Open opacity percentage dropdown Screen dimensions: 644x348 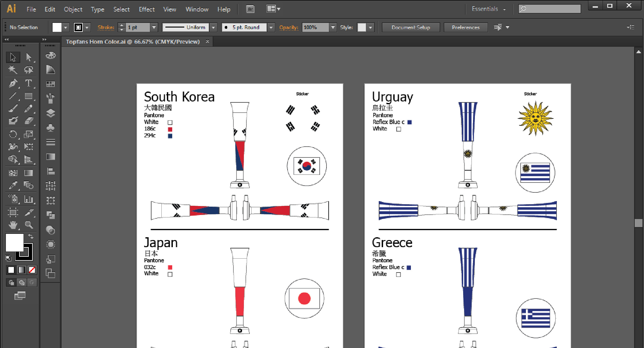pos(333,28)
